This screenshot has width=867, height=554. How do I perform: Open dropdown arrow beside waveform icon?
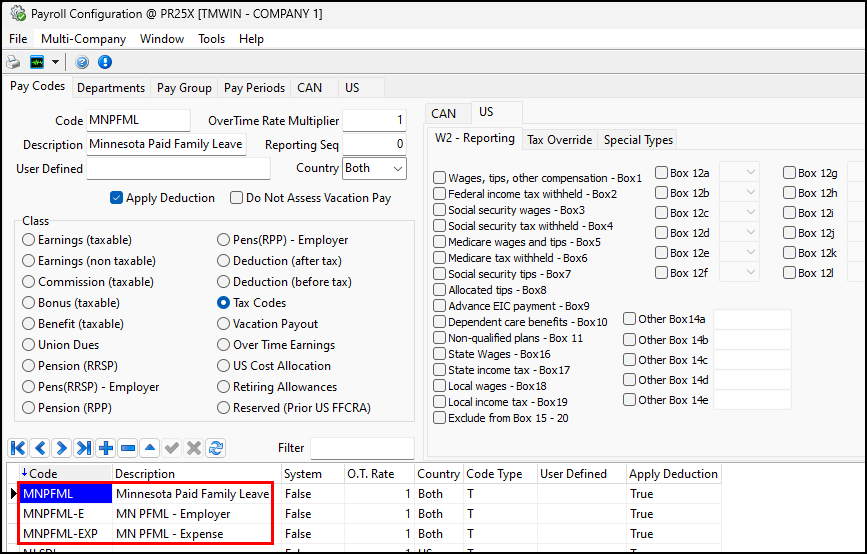(x=56, y=62)
